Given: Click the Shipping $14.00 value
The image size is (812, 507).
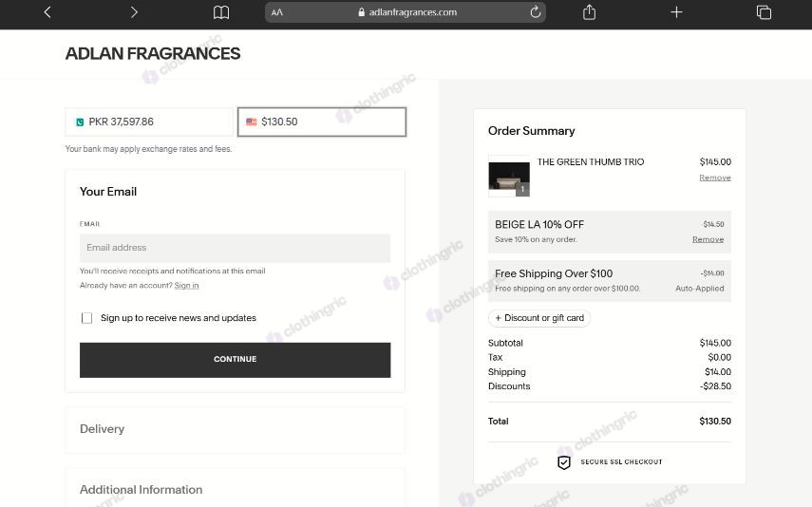Looking at the screenshot, I should (718, 372).
